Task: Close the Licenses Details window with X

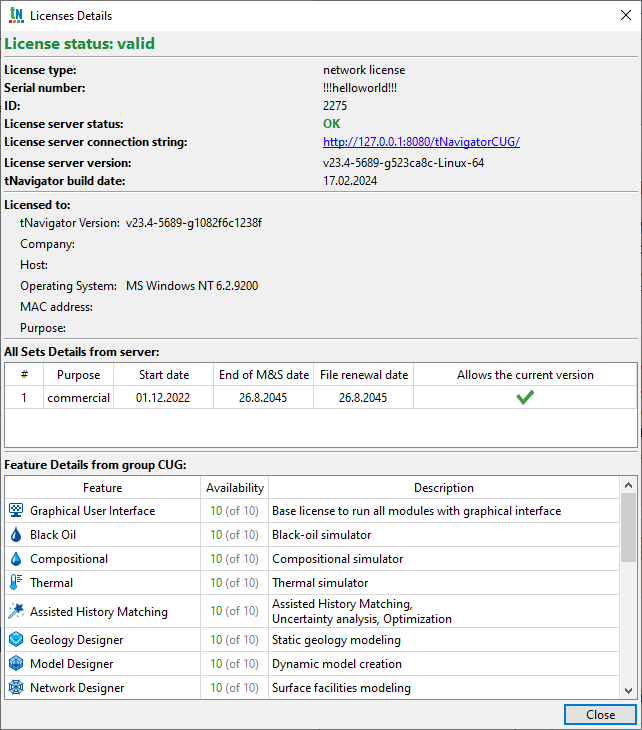Action: (626, 15)
